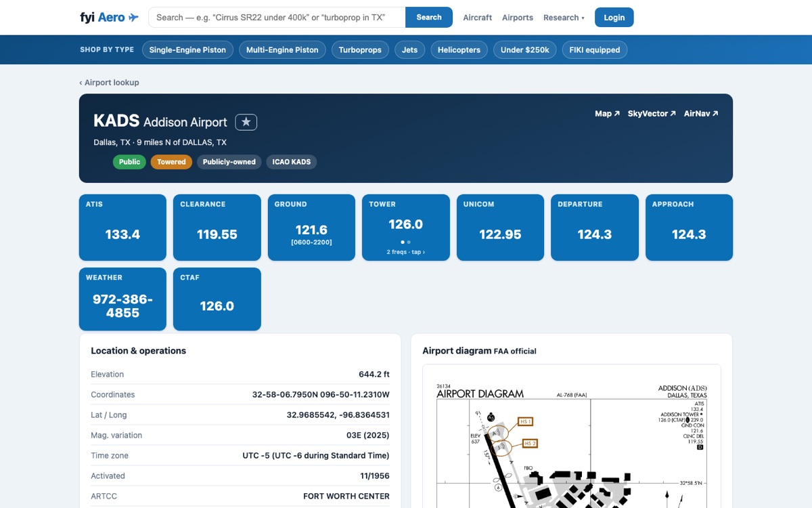Select the Helicopters type chip
Screen dimensions: 812x508
[459, 49]
